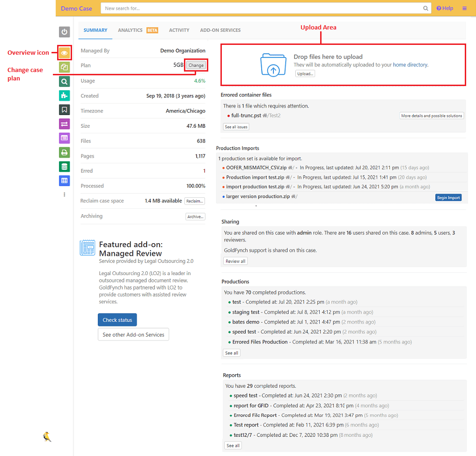
Task: Click See all under completed Reports
Action: click(x=233, y=445)
